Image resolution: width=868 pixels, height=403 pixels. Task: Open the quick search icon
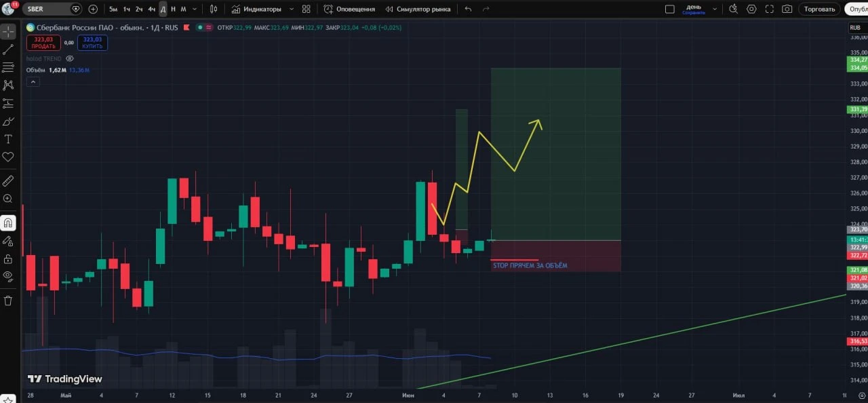(734, 9)
